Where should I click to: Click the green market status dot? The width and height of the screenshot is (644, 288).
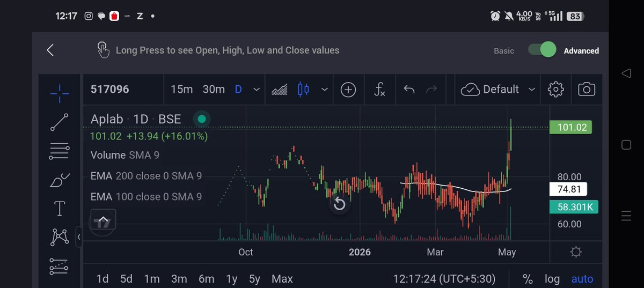(x=202, y=119)
